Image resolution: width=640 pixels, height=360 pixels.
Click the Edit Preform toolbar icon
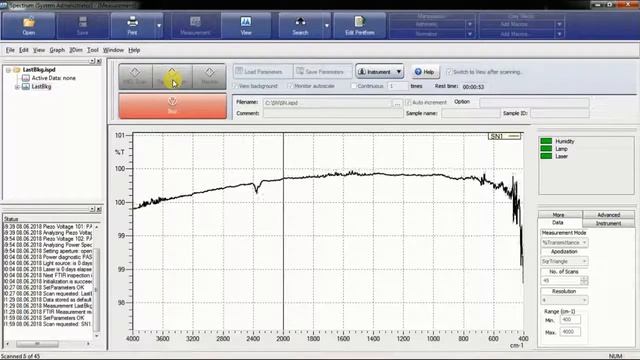(360, 26)
